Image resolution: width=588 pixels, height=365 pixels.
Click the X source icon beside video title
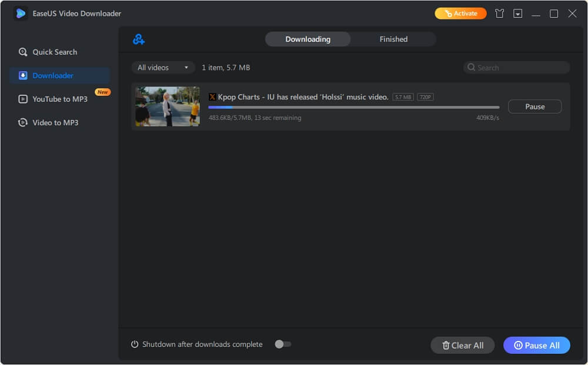[212, 97]
